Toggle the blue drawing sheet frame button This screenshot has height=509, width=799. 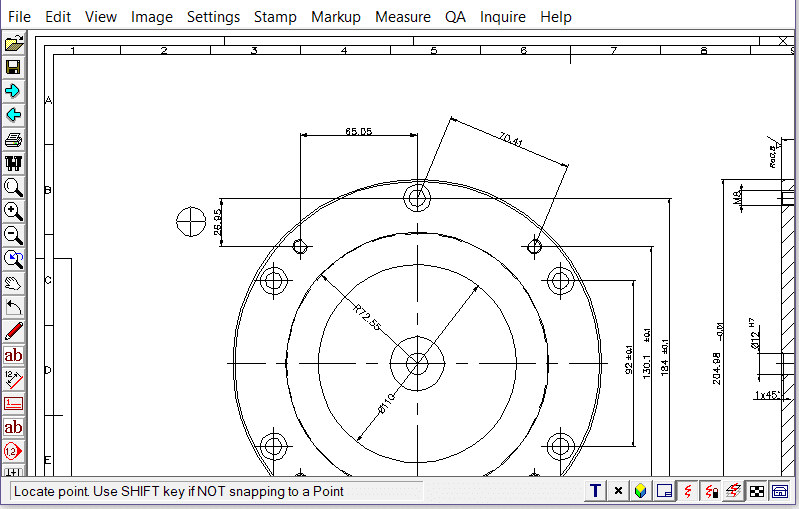click(x=664, y=491)
